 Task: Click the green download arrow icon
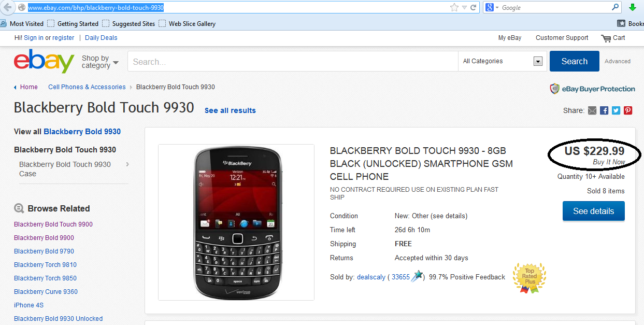click(x=633, y=7)
